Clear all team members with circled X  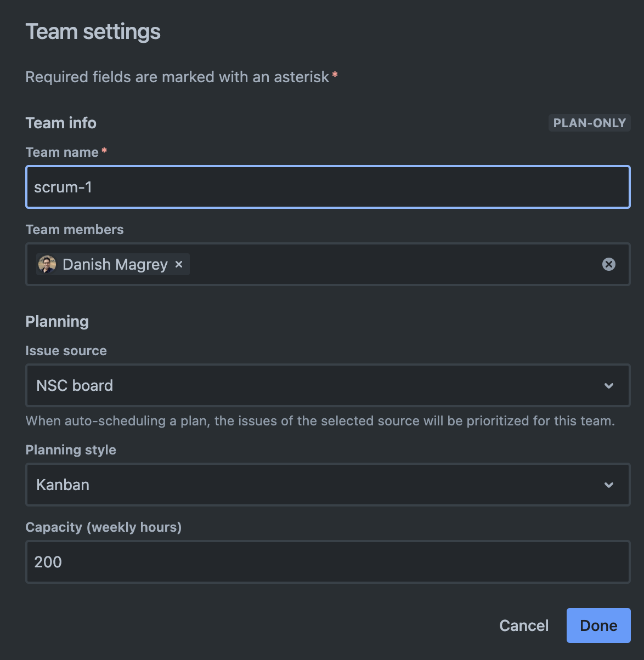[x=608, y=264]
